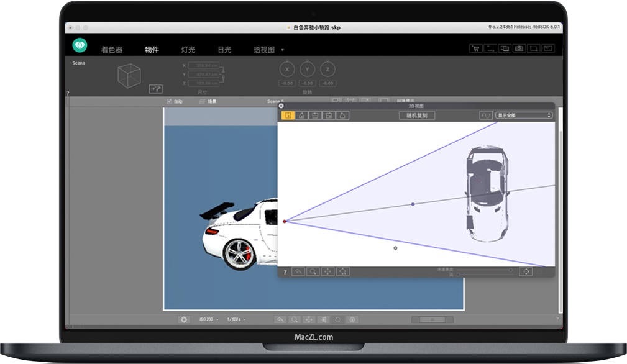Viewport: 627px width, 364px height.
Task: Select the first yellow view icon in 2D panel
Action: [x=288, y=116]
